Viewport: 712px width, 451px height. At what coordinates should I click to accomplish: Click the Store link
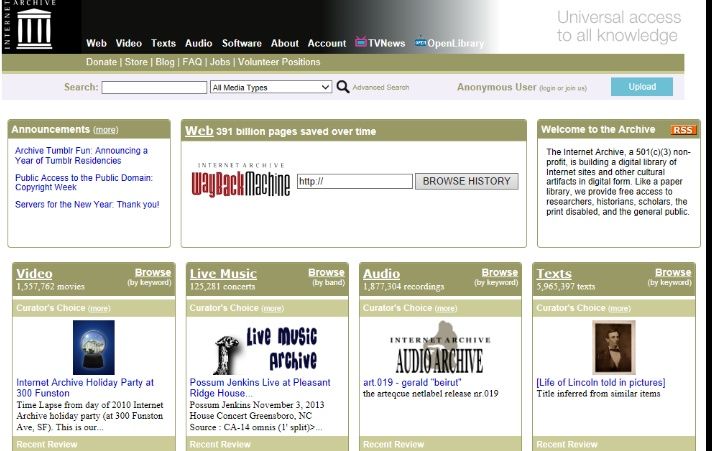[136, 62]
